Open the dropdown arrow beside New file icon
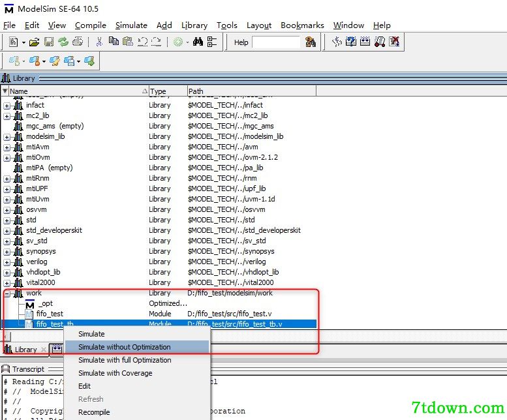This screenshot has width=507, height=420. point(23,42)
